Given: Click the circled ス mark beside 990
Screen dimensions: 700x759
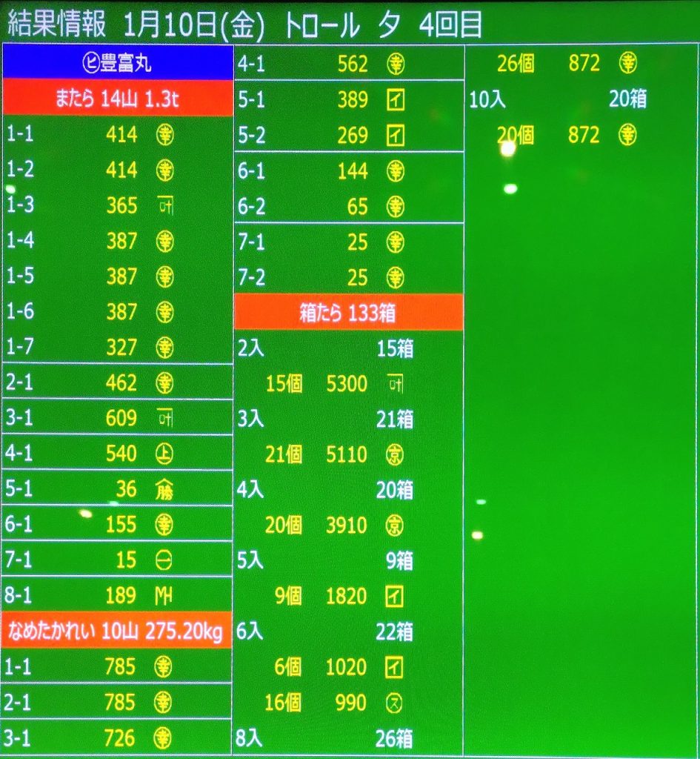Looking at the screenshot, I should point(396,703).
